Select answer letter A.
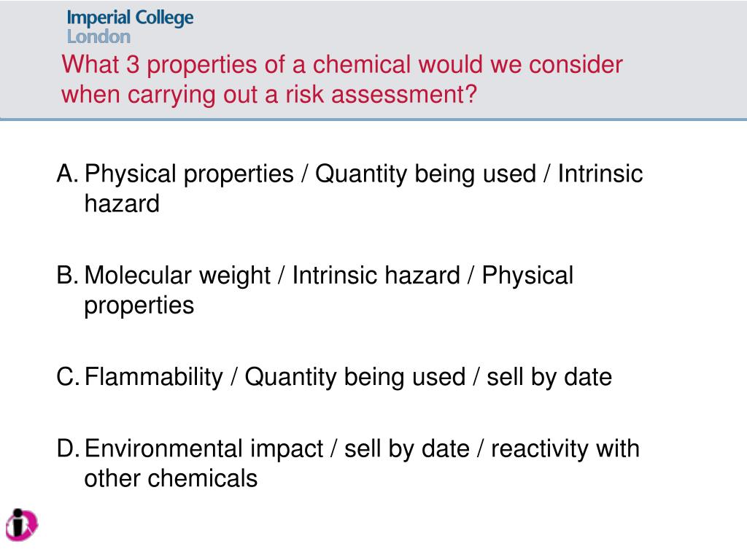This screenshot has width=747, height=560. click(67, 174)
